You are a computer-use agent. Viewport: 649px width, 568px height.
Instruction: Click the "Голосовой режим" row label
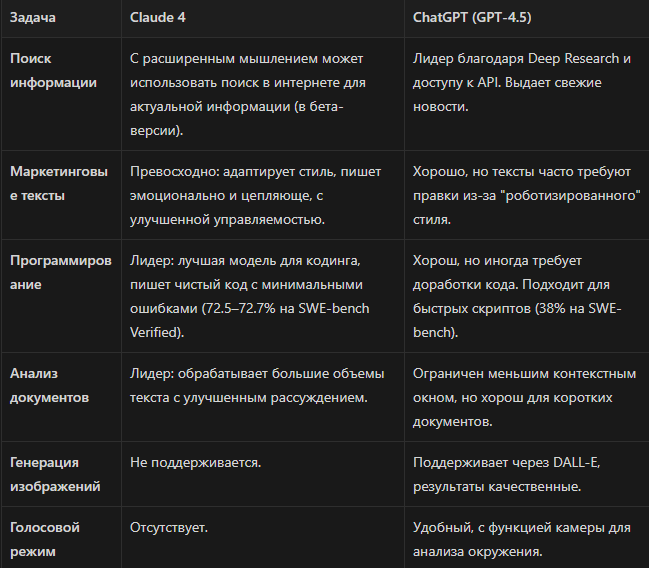coord(45,539)
